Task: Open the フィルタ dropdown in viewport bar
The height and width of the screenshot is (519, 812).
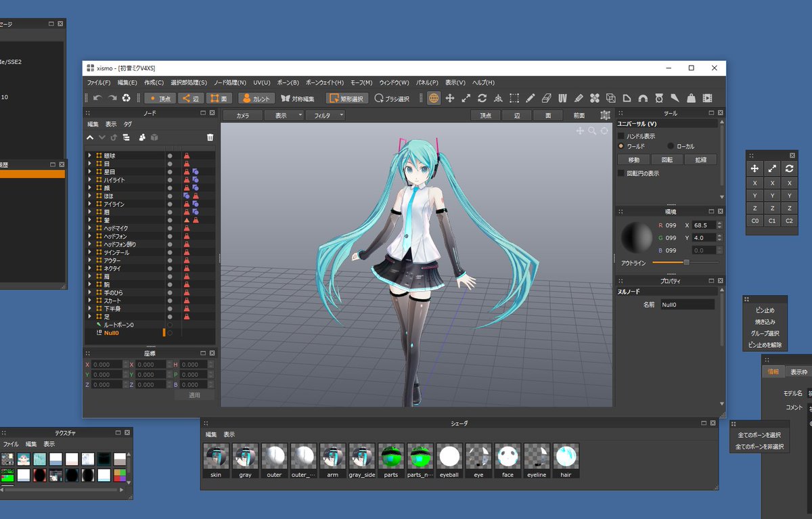Action: pyautogui.click(x=325, y=116)
